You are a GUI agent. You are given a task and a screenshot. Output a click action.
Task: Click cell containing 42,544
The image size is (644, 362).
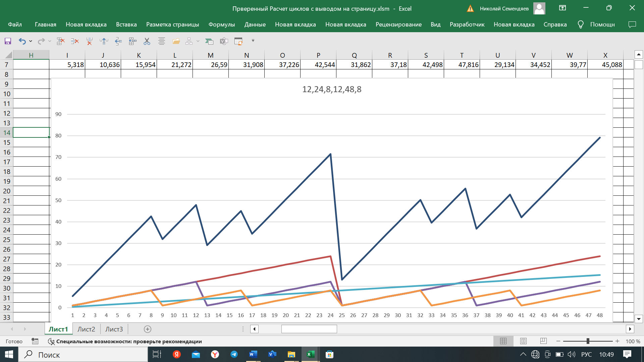318,65
